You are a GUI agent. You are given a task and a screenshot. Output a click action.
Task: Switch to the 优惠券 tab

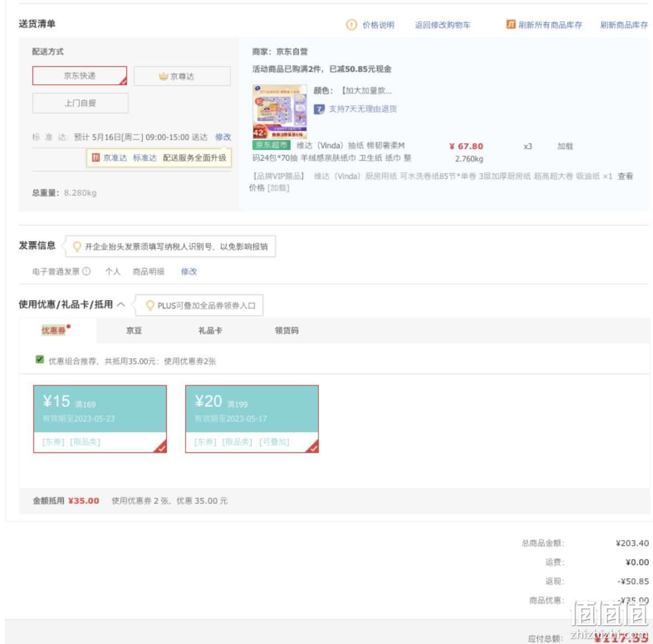[x=54, y=331]
